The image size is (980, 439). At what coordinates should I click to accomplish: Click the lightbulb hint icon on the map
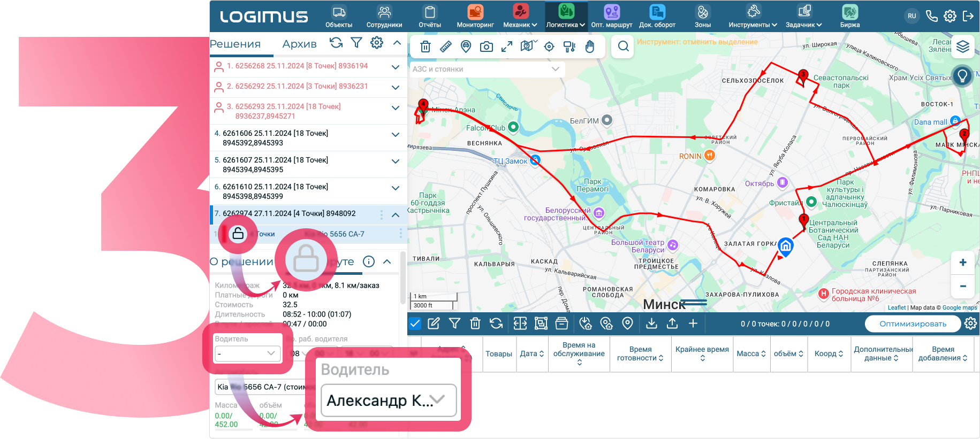click(962, 76)
